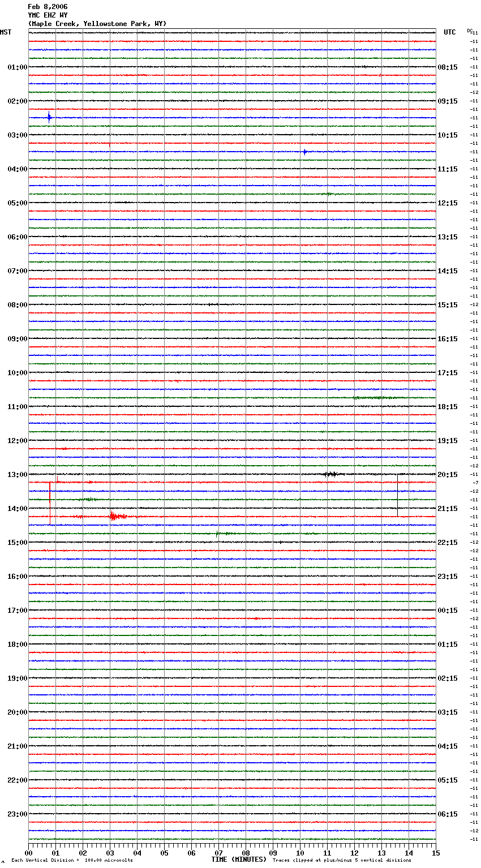The image size is (481, 868).
Task: Click the 05:00 MST time label
Action: (x=18, y=203)
